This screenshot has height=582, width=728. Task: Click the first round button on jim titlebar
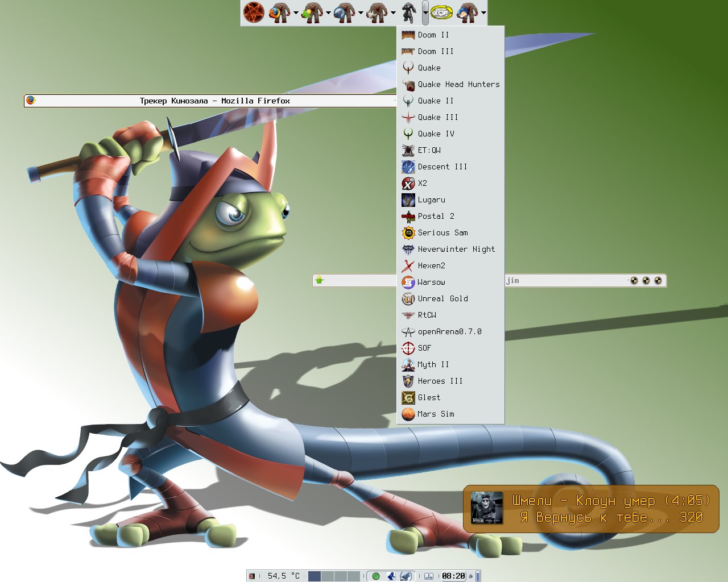pos(634,280)
